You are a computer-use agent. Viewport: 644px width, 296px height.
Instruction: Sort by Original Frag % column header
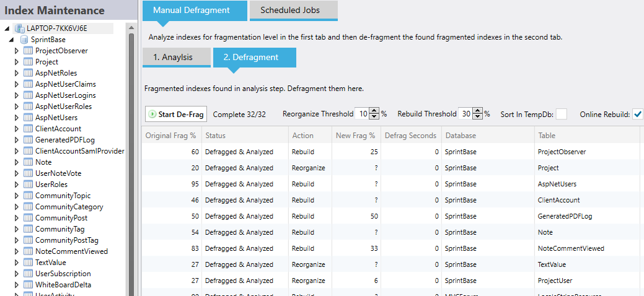pyautogui.click(x=171, y=136)
